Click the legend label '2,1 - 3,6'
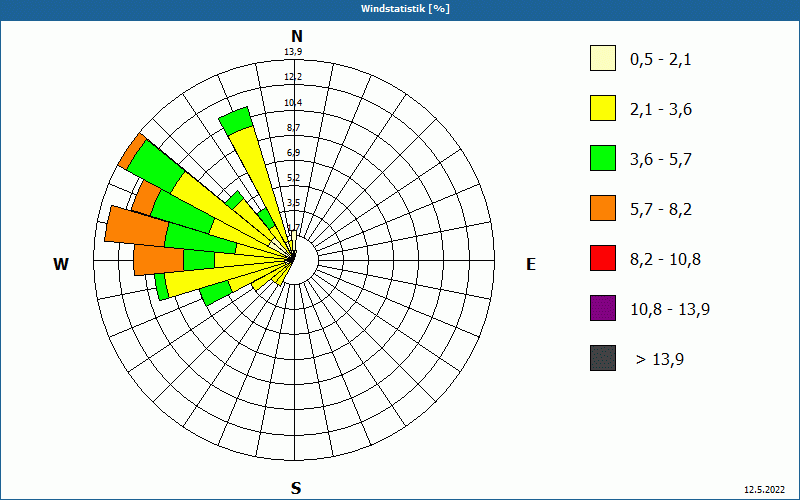Screen dimensions: 800x500 (661, 110)
